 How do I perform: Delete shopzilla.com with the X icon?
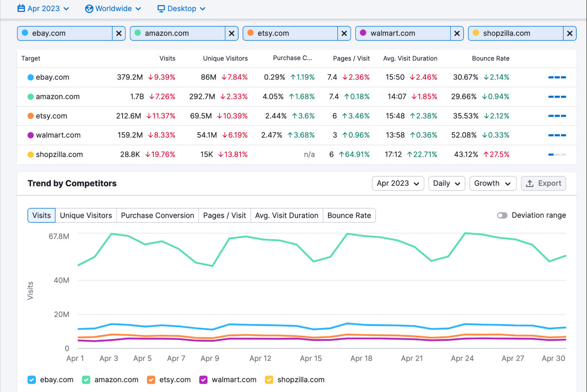click(570, 33)
